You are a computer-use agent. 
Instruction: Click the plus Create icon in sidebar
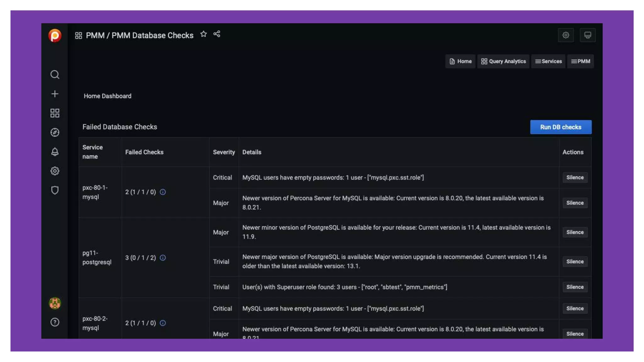coord(55,94)
